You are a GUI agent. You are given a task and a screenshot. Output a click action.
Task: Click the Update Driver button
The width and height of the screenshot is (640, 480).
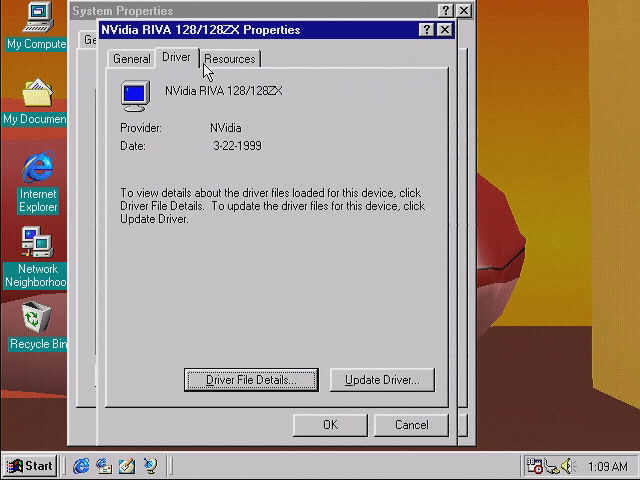click(x=382, y=380)
